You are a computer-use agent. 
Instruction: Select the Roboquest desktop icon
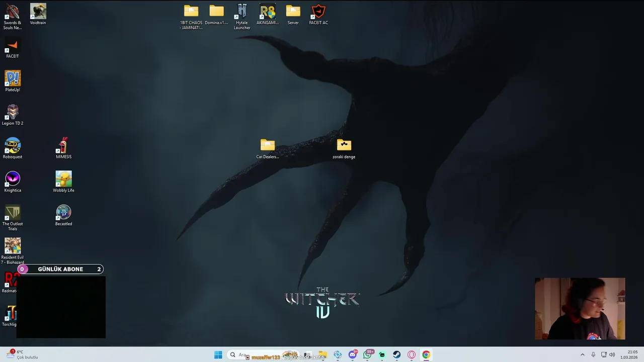(13, 149)
